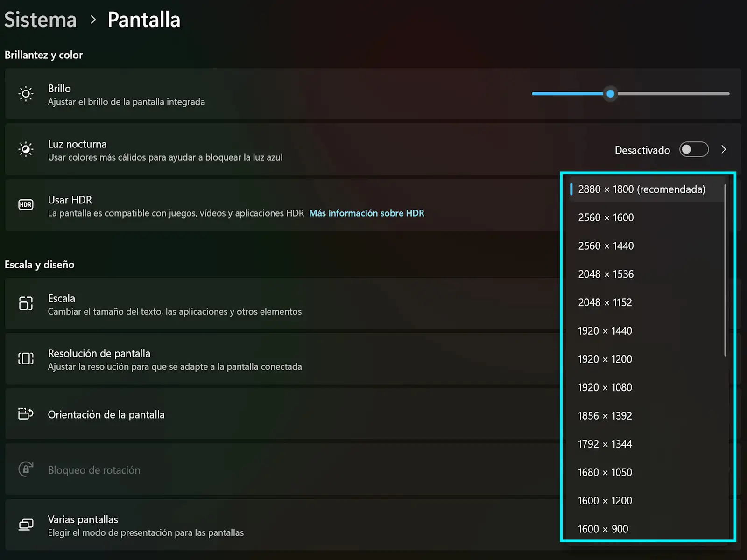Open Más información sobre HDR link
Screen dimensions: 747x560
coord(366,213)
